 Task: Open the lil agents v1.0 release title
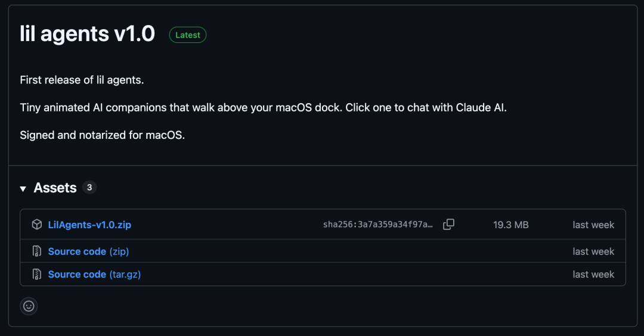click(x=87, y=34)
